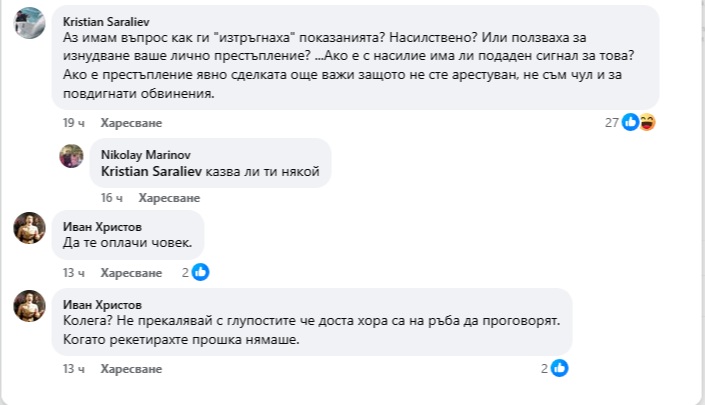This screenshot has height=405, width=705.
Task: Open the Nikolay Marinov author name link
Action: click(x=142, y=155)
